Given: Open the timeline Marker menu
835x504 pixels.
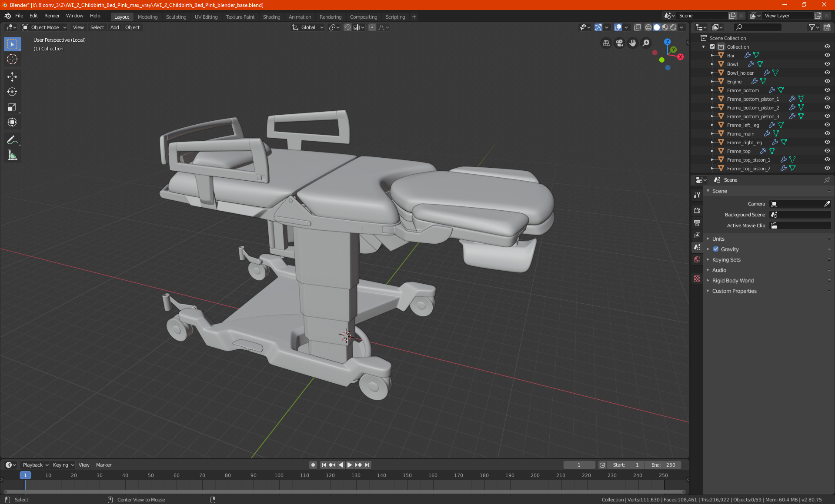Looking at the screenshot, I should [104, 465].
